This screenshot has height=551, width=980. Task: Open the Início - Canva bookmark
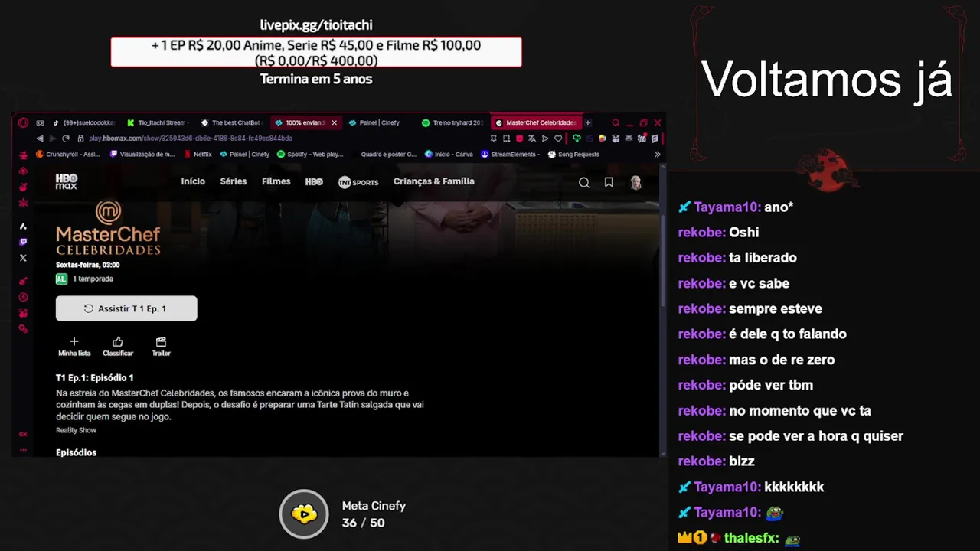(448, 154)
